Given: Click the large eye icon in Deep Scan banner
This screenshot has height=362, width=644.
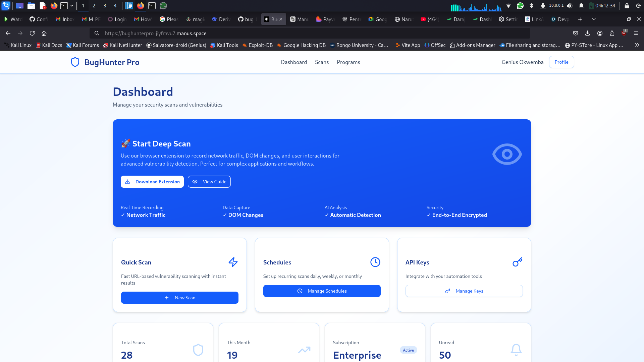Looking at the screenshot, I should pos(507,154).
